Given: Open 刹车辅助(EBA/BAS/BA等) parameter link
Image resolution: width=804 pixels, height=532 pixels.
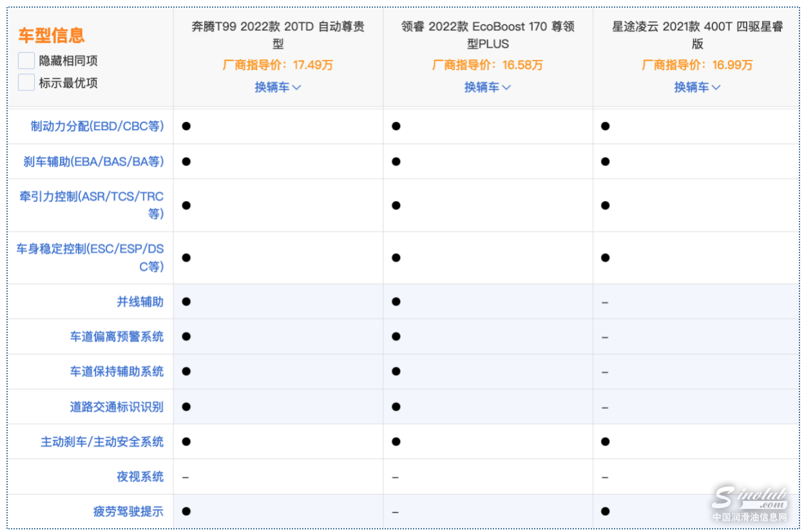Looking at the screenshot, I should point(93,162).
